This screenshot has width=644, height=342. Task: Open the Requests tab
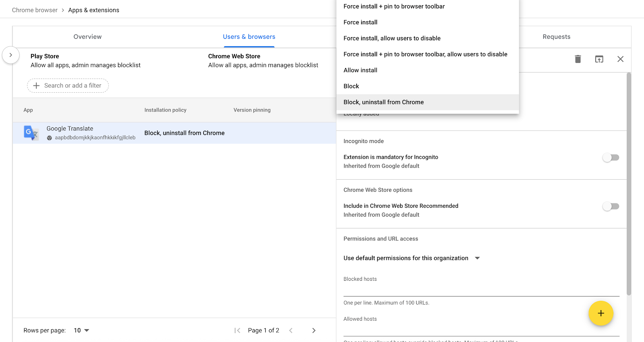(556, 37)
